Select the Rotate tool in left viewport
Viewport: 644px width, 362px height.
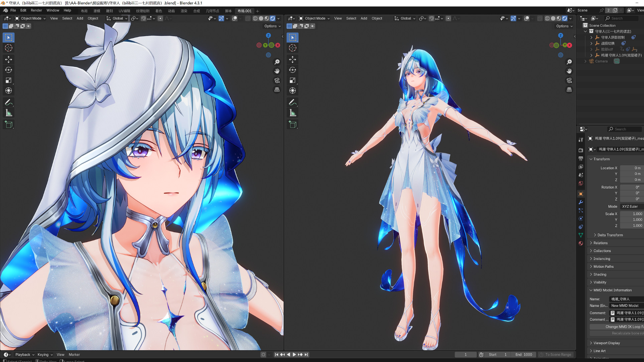(9, 70)
